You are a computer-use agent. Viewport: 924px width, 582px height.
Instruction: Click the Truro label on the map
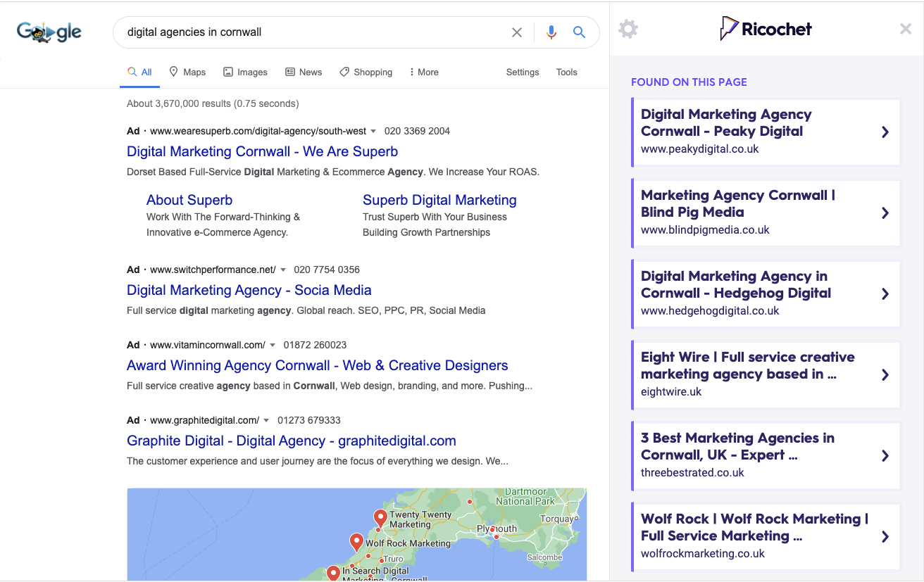point(393,559)
